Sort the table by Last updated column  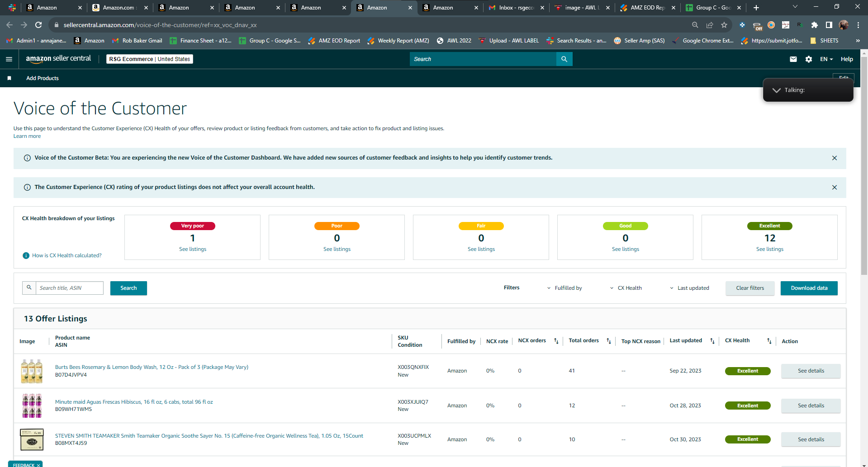(712, 341)
